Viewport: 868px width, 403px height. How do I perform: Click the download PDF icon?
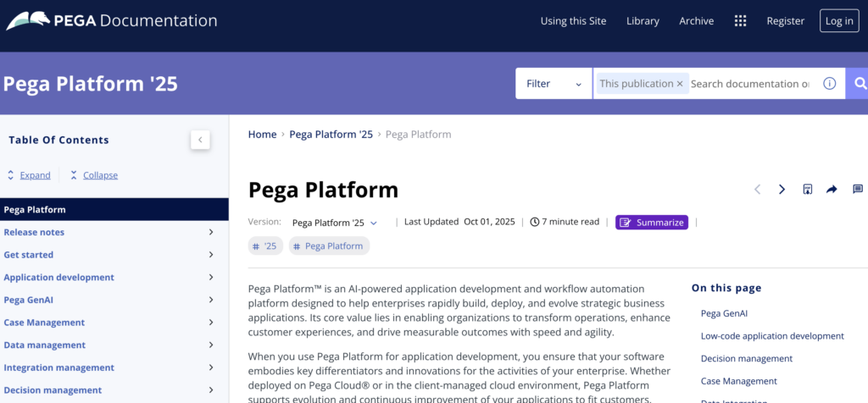click(x=808, y=190)
